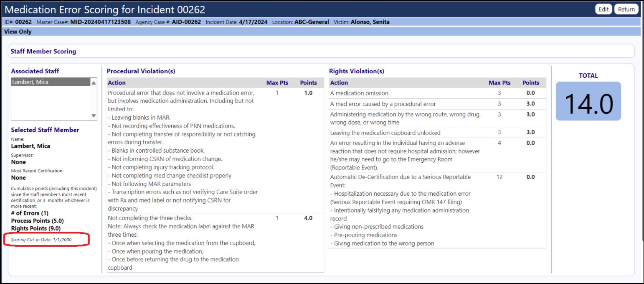The width and height of the screenshot is (644, 284).
Task: Click the Selected Staff Member heading
Action: [x=45, y=130]
